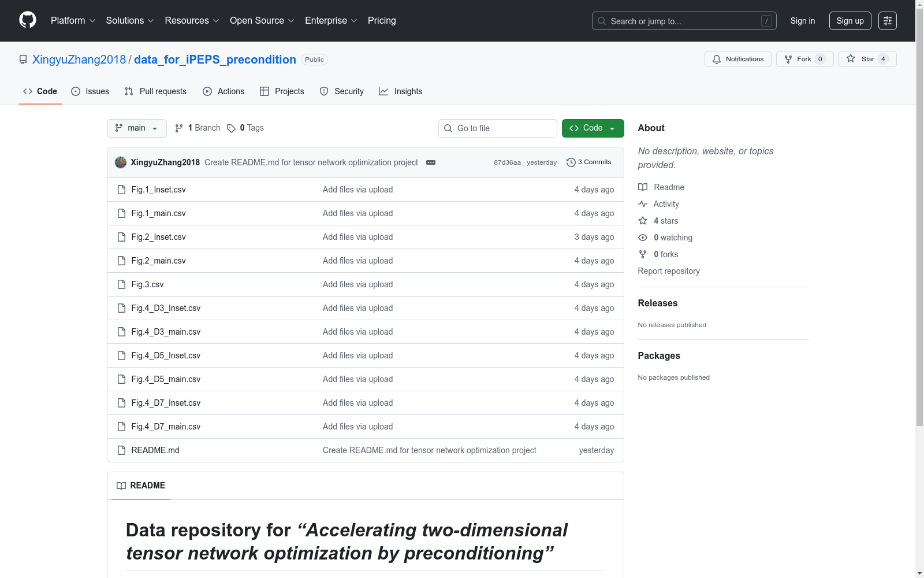Screen dimensions: 924x578
Task: Open the Resources dropdown
Action: pyautogui.click(x=192, y=21)
